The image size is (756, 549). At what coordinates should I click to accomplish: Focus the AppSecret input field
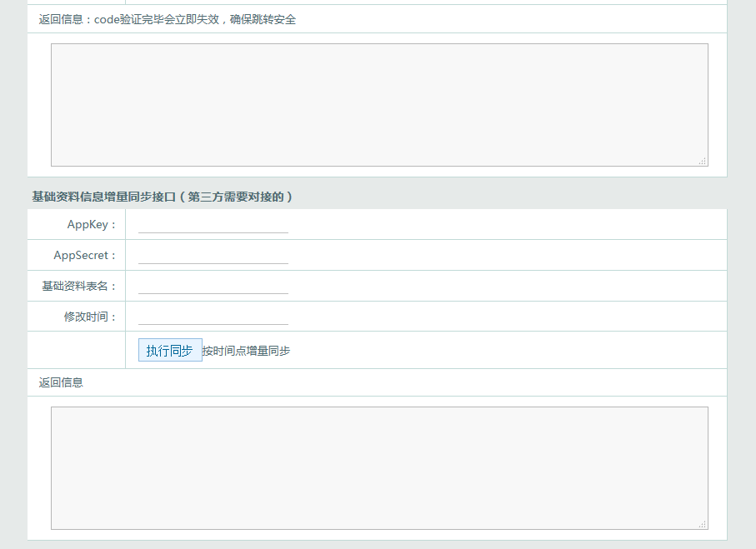[213, 256]
